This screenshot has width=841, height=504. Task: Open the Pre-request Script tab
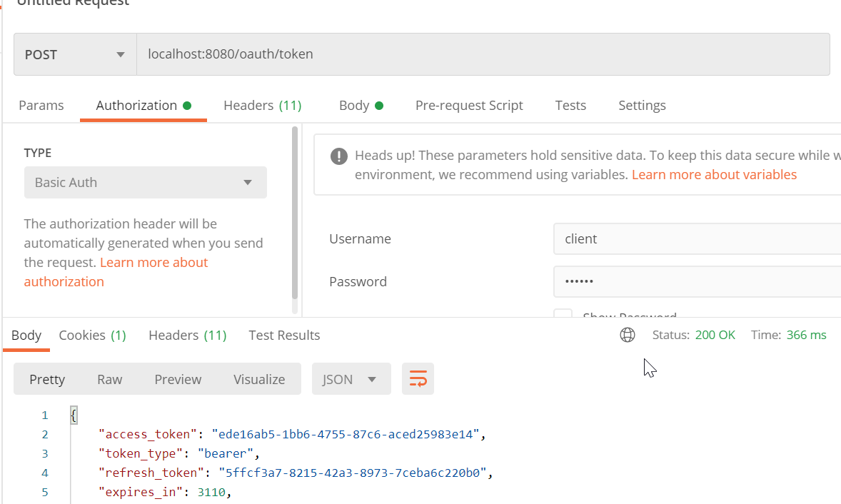click(x=469, y=105)
